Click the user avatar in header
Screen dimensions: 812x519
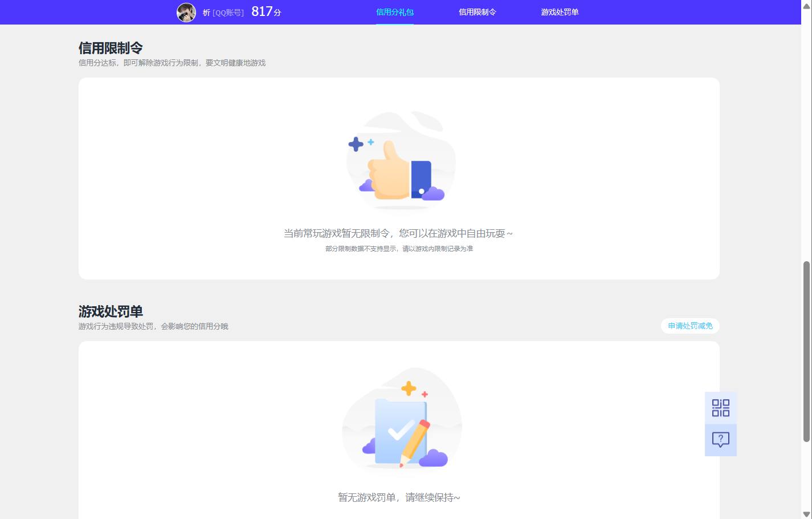[186, 12]
